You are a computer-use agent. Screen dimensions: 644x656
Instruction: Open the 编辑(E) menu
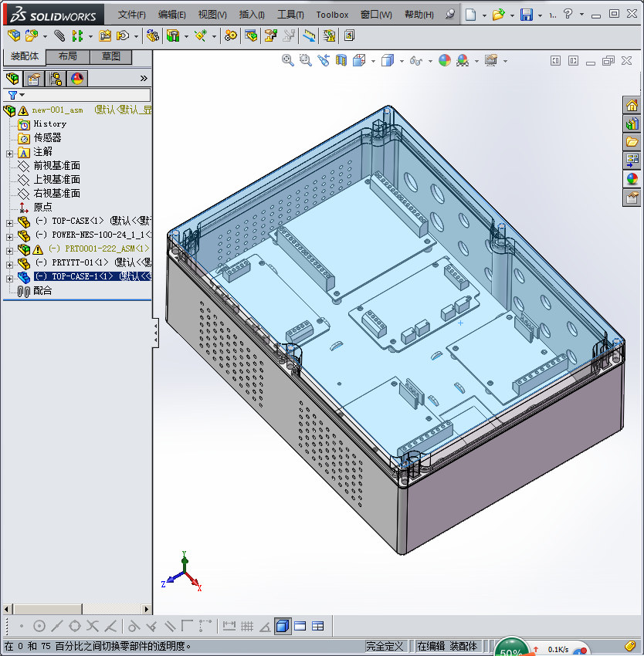[x=171, y=15]
